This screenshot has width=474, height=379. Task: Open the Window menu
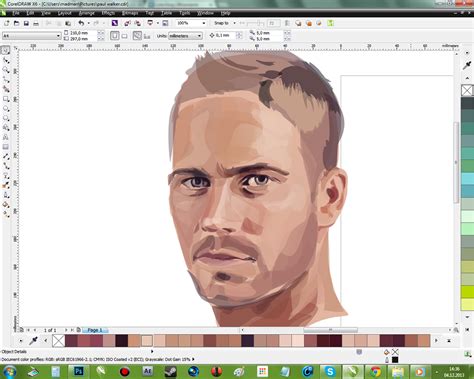(x=205, y=13)
